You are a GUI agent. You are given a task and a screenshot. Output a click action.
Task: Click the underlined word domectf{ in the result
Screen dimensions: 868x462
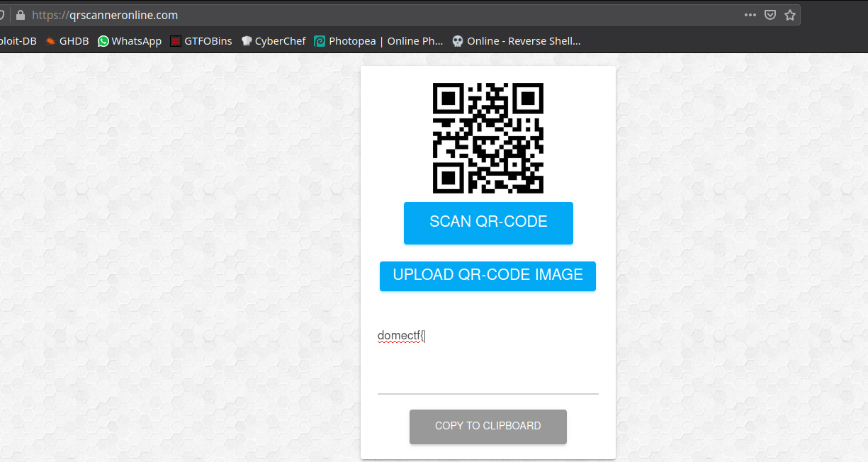[400, 336]
